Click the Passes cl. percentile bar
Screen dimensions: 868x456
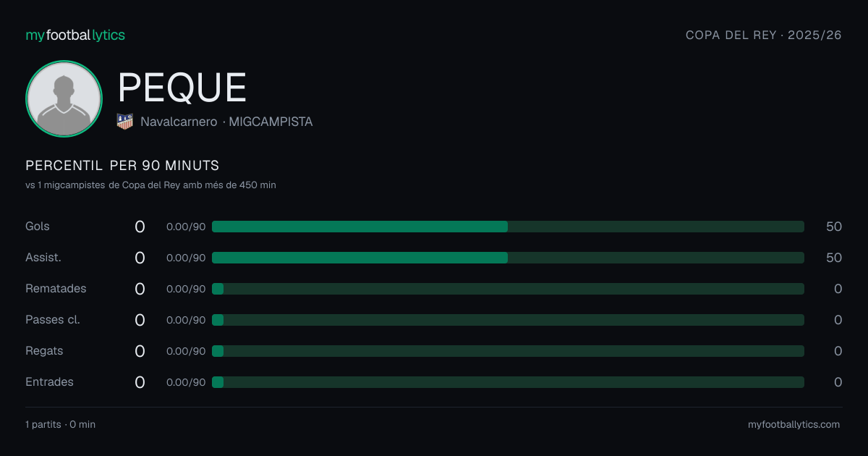508,320
